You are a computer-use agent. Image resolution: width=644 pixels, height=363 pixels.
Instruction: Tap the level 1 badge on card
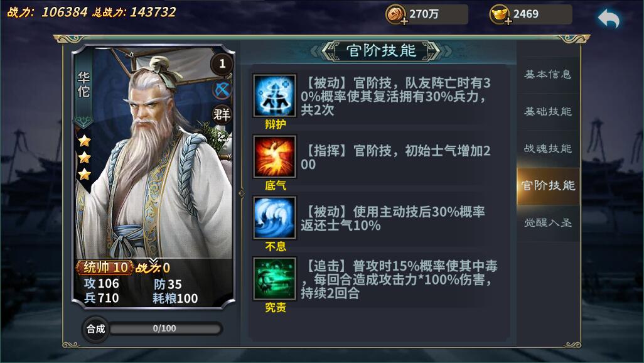pyautogui.click(x=222, y=63)
